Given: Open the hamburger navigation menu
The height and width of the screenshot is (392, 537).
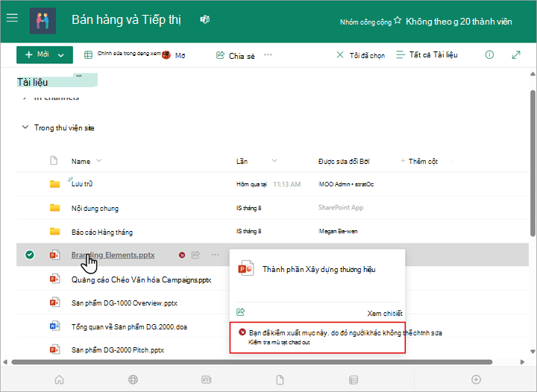Looking at the screenshot, I should tap(12, 18).
